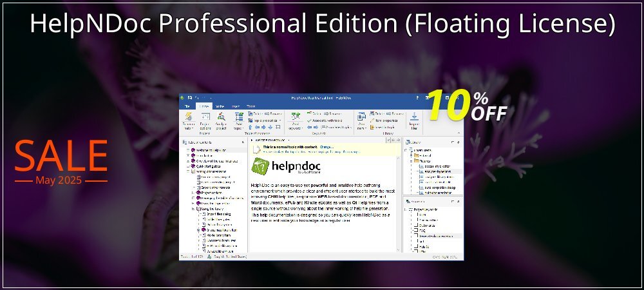Click the Analyze project icon
The width and height of the screenshot is (644, 290).
(x=221, y=121)
